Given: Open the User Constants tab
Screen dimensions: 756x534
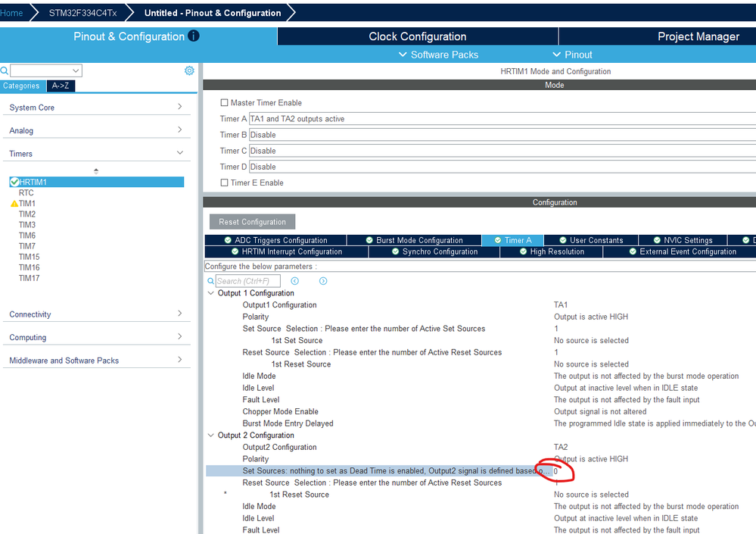Looking at the screenshot, I should point(591,240).
